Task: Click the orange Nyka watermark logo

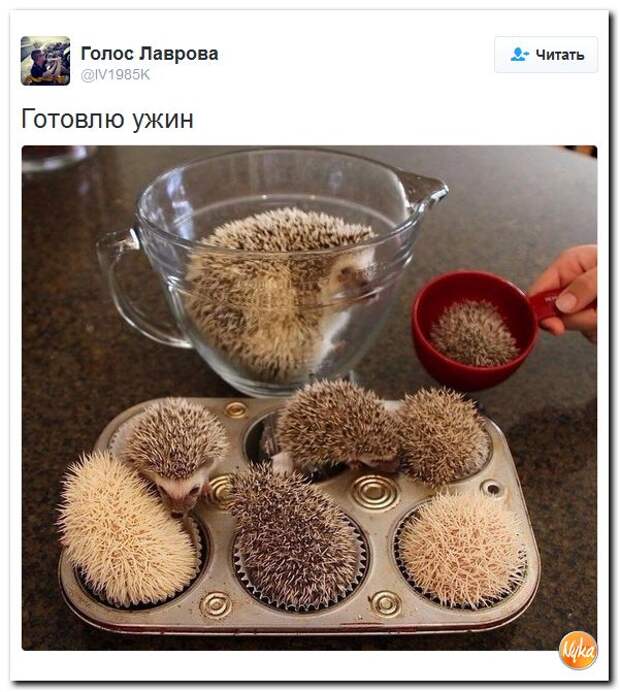Action: [x=578, y=650]
